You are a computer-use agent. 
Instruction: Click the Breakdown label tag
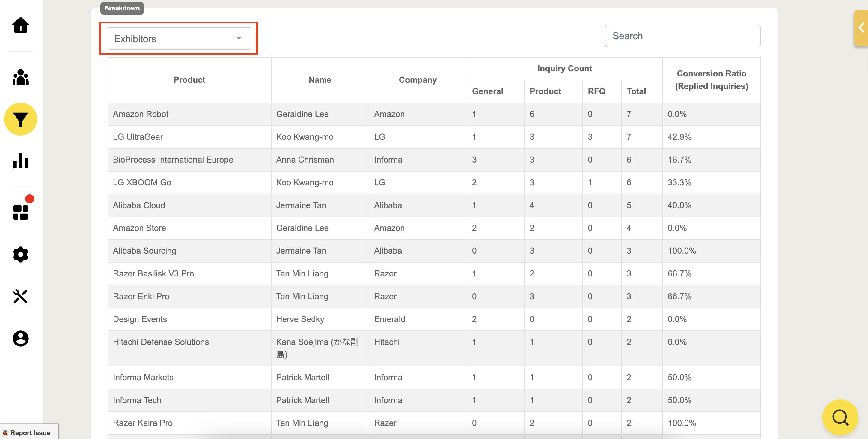click(122, 8)
